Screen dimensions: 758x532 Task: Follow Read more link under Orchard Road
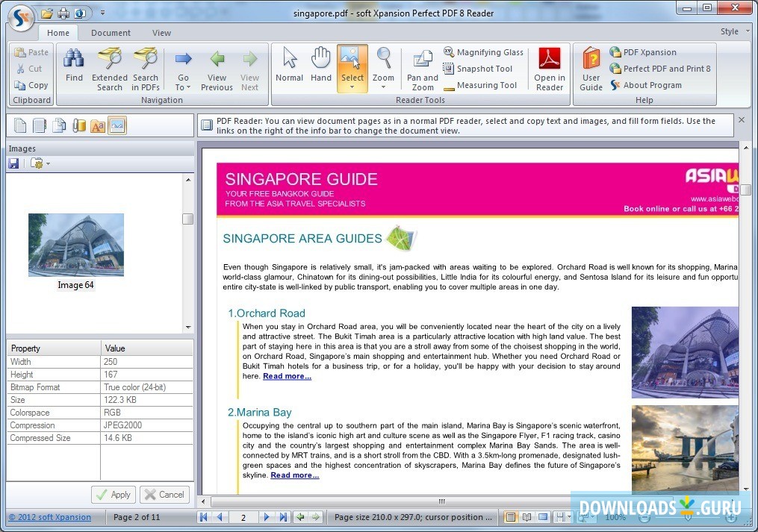pyautogui.click(x=288, y=376)
